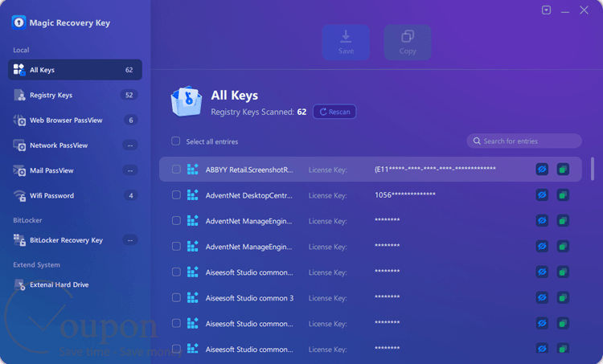This screenshot has height=364, width=603.
Task: Click the {E11 masked license key value
Action: tap(435, 169)
